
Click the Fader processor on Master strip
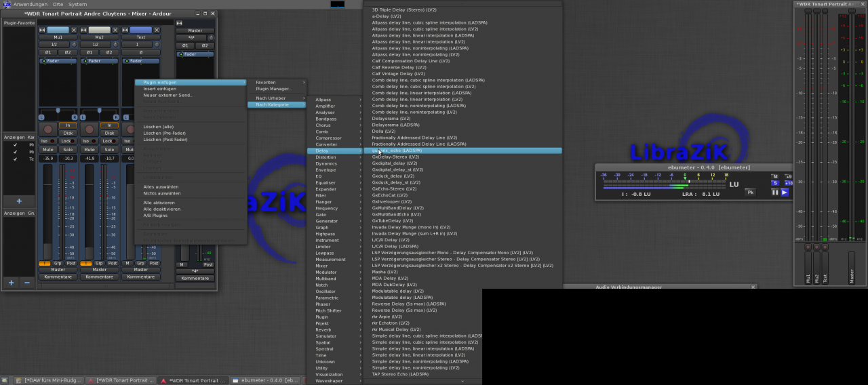click(x=195, y=54)
